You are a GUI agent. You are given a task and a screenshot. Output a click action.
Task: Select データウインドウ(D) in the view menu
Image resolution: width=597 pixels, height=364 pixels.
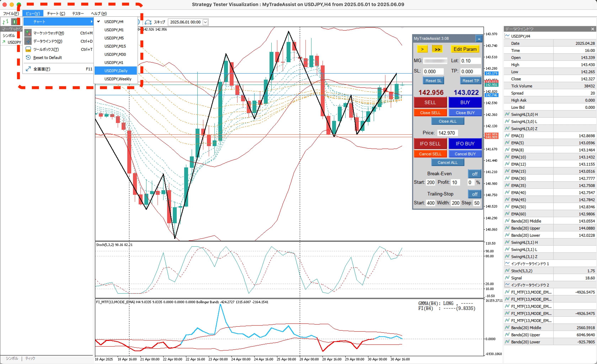click(58, 41)
